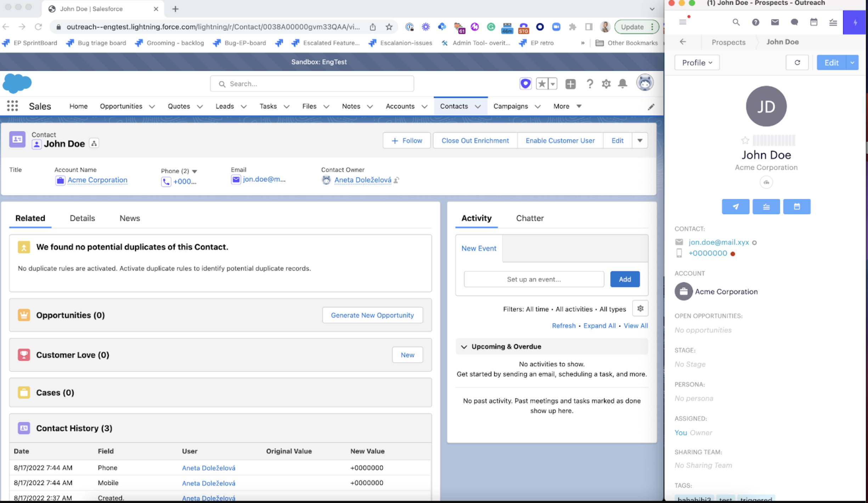Switch to the Chatter tab
The height and width of the screenshot is (503, 868).
[x=529, y=218]
